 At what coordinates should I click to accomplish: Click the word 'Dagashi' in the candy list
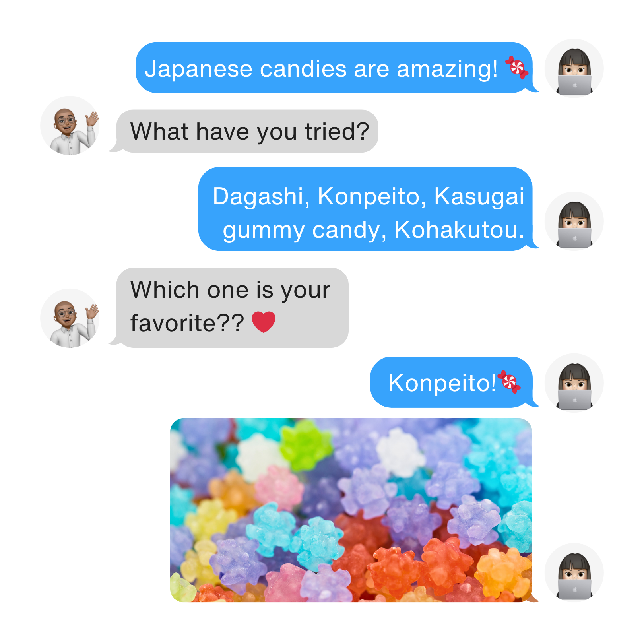258,196
